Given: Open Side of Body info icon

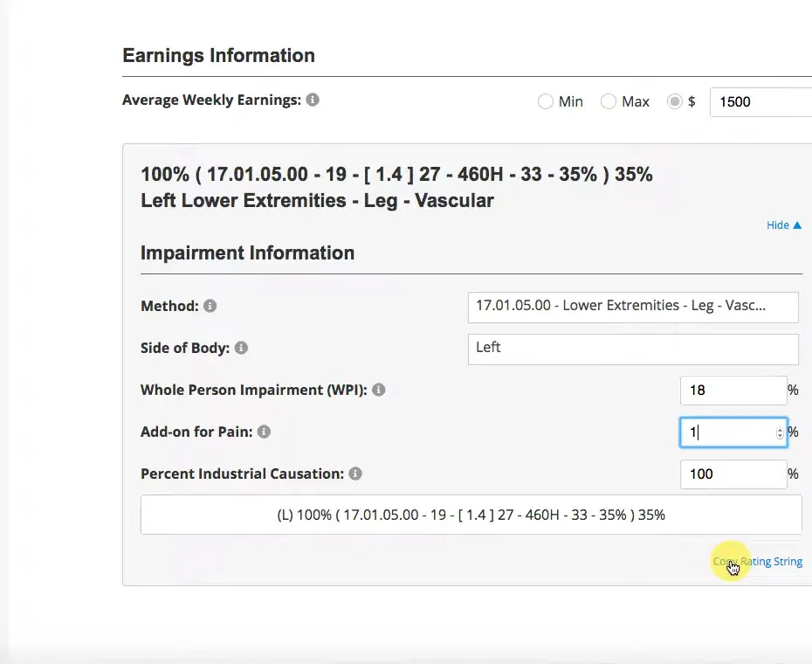Looking at the screenshot, I should click(x=241, y=348).
